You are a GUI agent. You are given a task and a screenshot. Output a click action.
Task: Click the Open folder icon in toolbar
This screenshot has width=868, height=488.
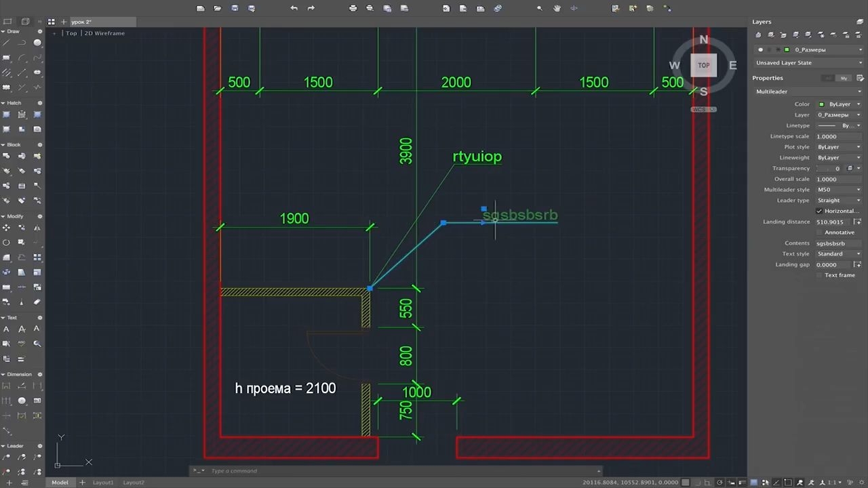tap(217, 8)
